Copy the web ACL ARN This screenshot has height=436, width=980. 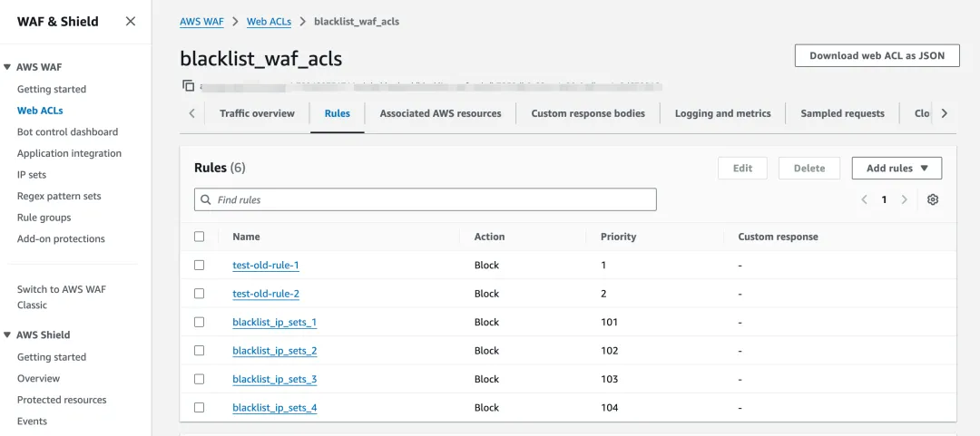189,85
